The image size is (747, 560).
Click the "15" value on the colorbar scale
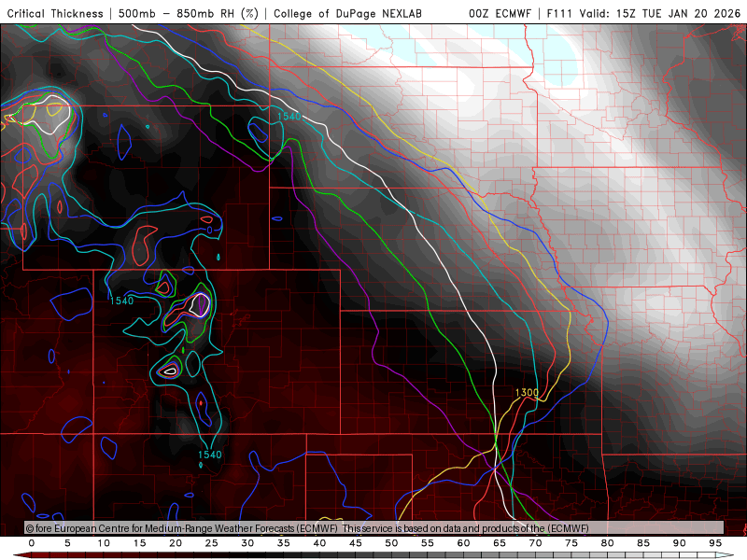tap(139, 543)
